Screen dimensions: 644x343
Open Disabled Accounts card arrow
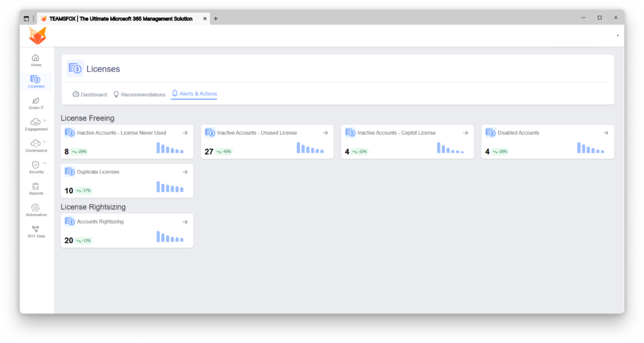(606, 133)
